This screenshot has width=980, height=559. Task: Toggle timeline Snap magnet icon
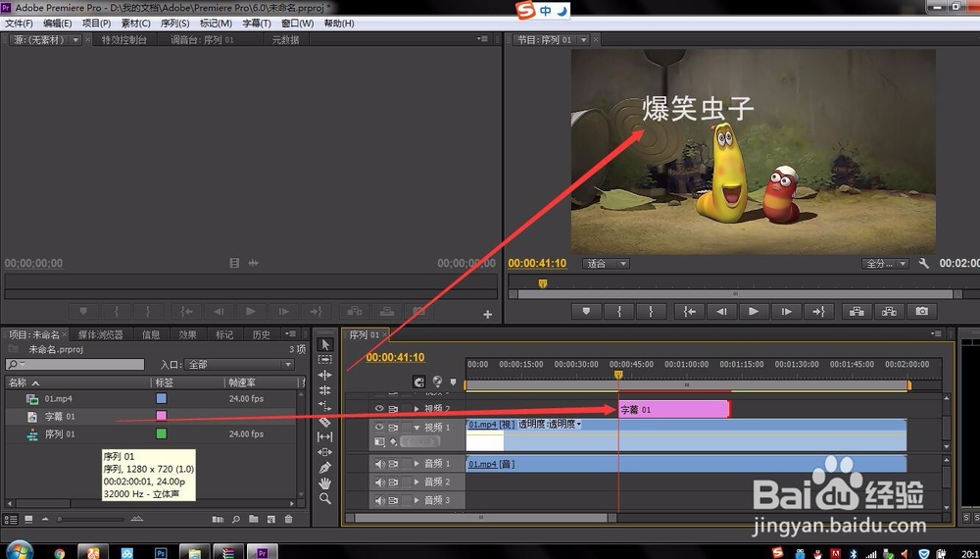coord(418,381)
